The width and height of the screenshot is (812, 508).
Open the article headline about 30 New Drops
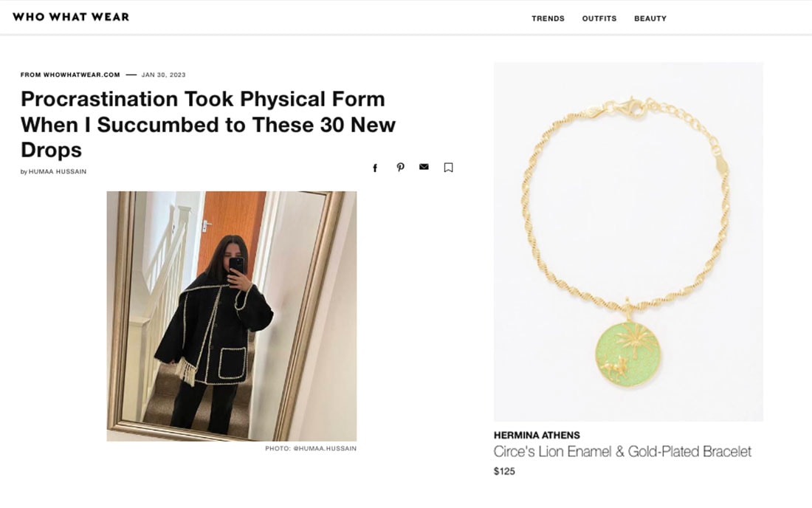[208, 124]
